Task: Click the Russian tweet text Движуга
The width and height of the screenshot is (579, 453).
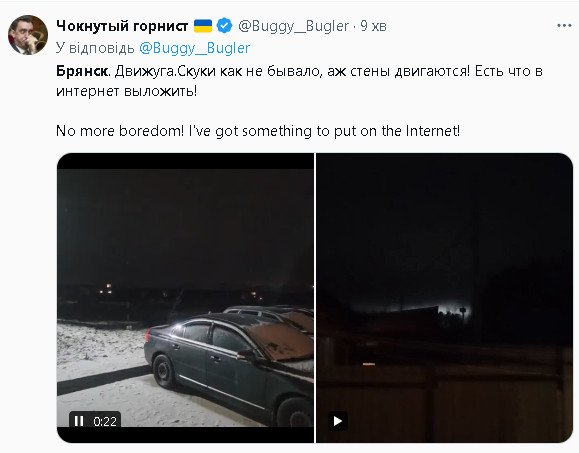Action: 145,71
